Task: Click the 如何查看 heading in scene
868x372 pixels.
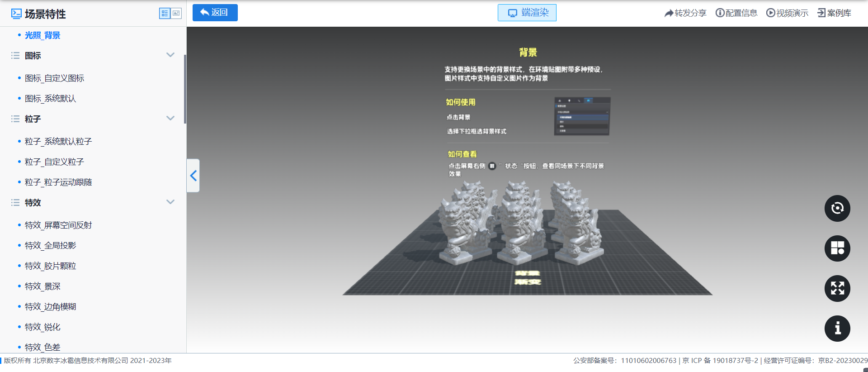Action: (x=462, y=154)
